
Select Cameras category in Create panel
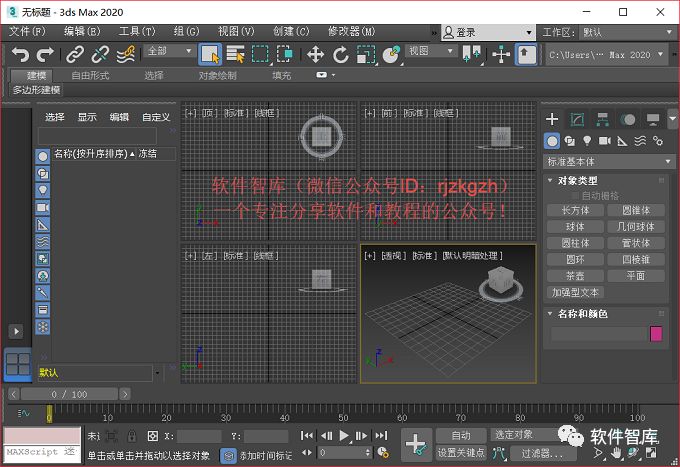pyautogui.click(x=605, y=141)
